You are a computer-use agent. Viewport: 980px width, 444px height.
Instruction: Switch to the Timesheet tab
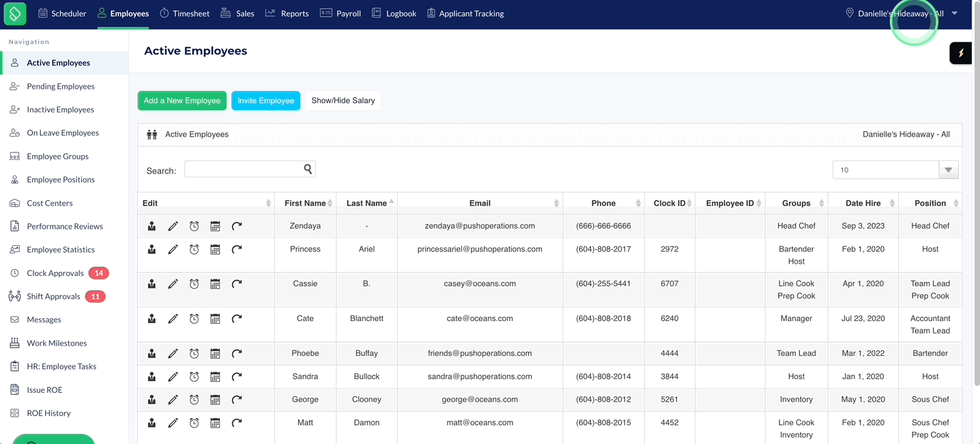184,14
